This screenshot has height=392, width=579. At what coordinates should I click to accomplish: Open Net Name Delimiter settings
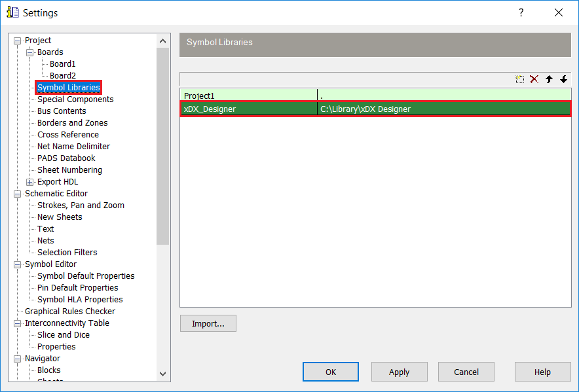73,147
